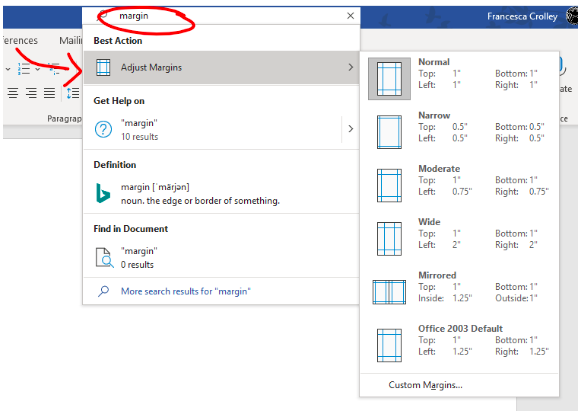Click the Narrow margins thumbnail
This screenshot has height=418, width=582.
coord(389,132)
